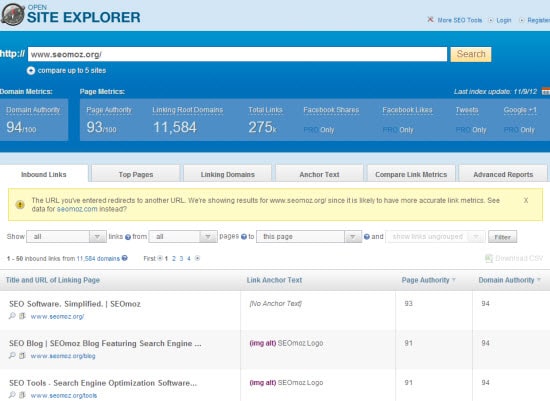The image size is (550, 401).
Task: Open the seomoz.com link in the notice
Action: [77, 209]
